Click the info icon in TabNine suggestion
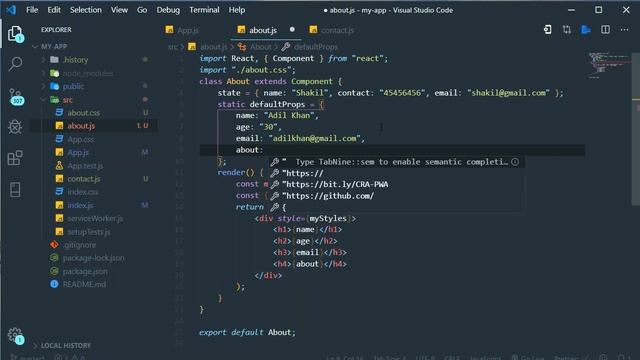This screenshot has width=640, height=360. point(515,162)
